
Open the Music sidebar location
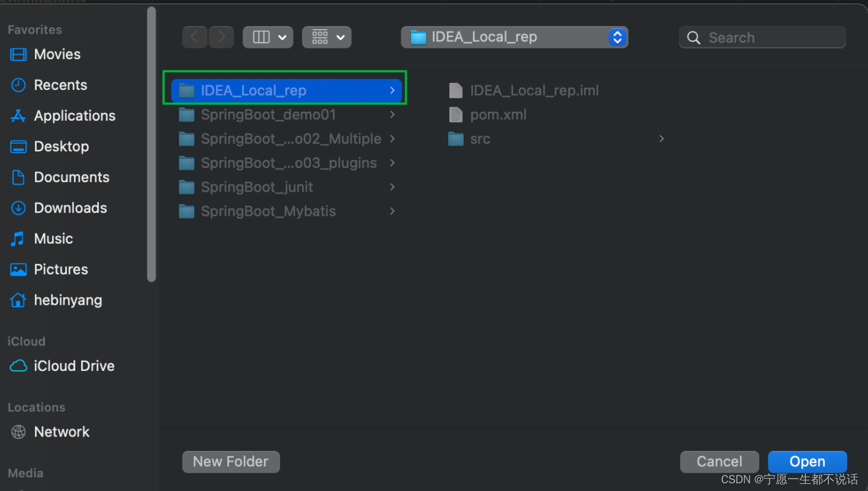(42, 239)
